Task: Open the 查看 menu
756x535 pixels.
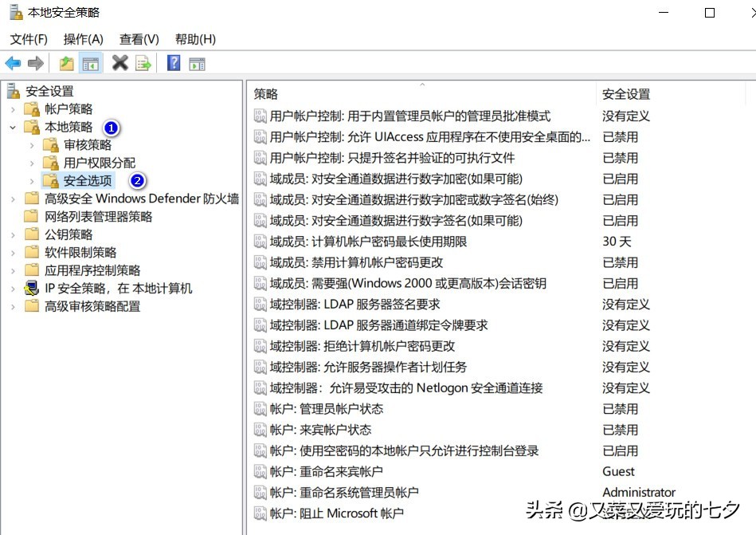Action: tap(138, 38)
